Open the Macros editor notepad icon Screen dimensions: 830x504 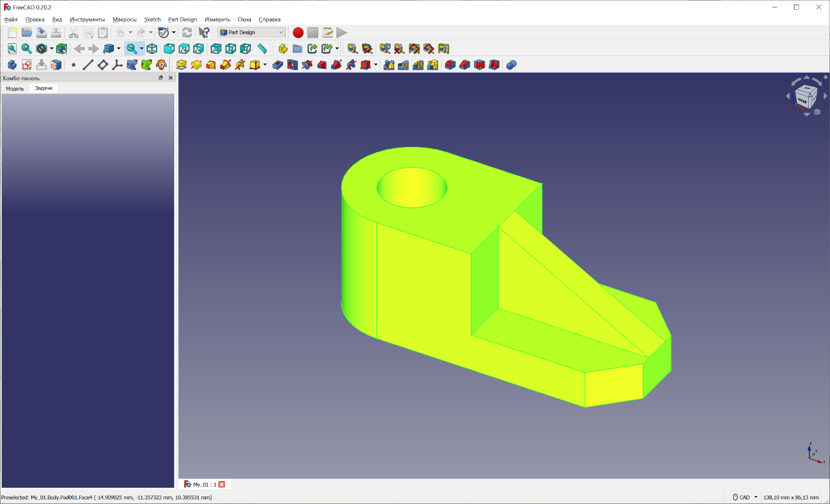coord(327,32)
